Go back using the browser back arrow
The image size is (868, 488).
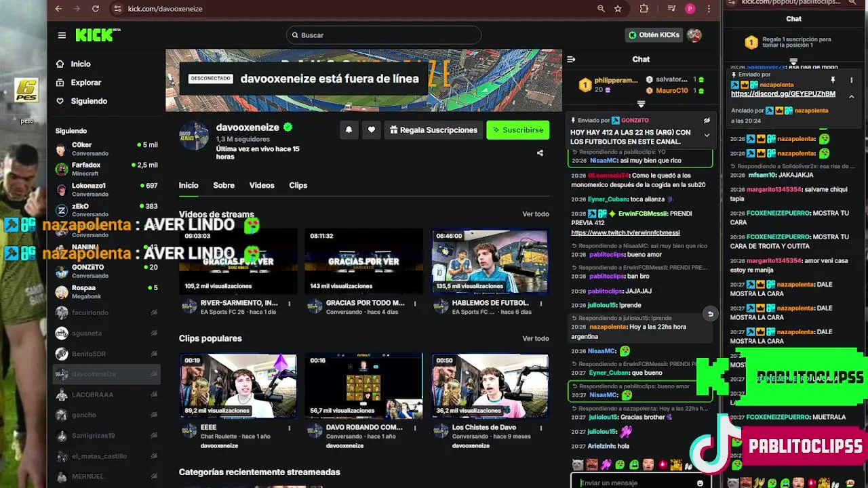tap(58, 9)
